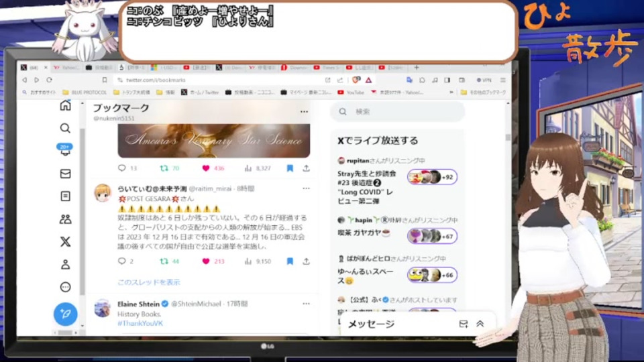This screenshot has height=362, width=644.
Task: Open the VPN button in browser toolbar
Action: (484, 80)
